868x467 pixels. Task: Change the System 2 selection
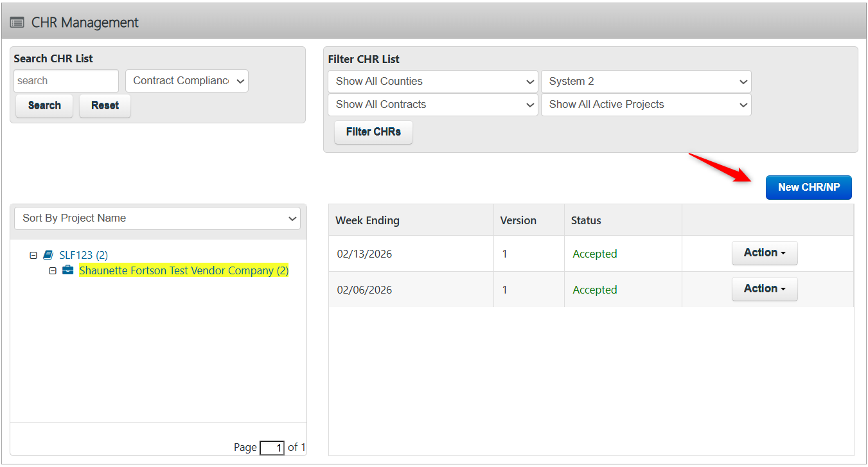coord(646,81)
